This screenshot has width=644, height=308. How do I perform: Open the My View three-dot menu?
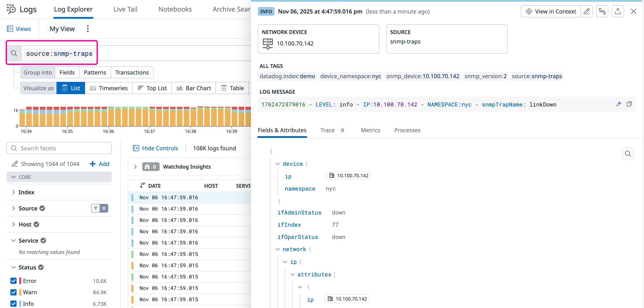click(x=88, y=29)
